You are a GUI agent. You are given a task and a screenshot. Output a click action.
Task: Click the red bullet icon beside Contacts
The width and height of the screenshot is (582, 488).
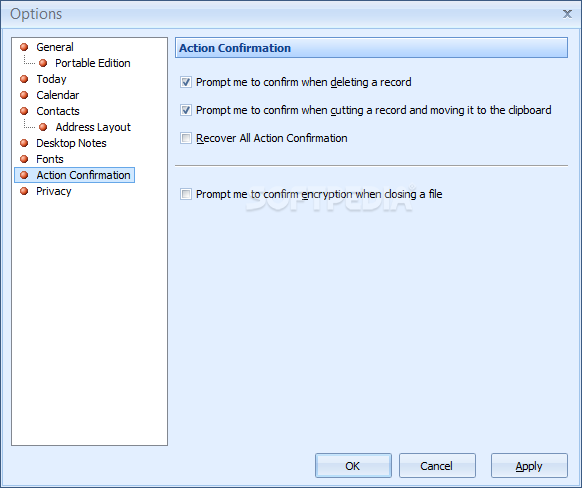pos(24,111)
